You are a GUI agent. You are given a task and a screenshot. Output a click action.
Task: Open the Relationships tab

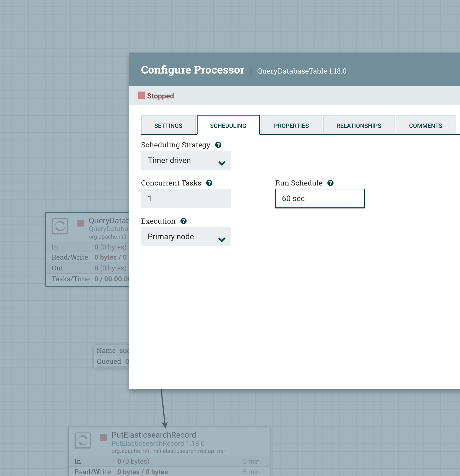point(359,125)
